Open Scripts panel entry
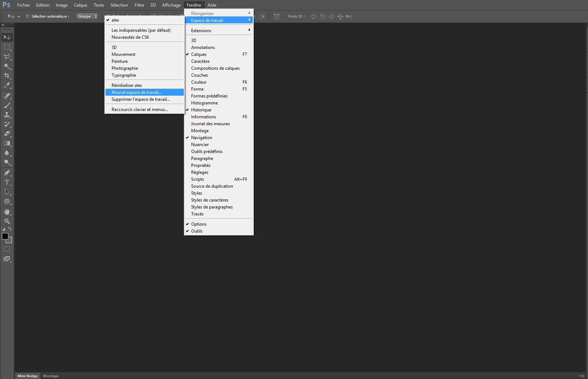588x379 pixels. 219,179
